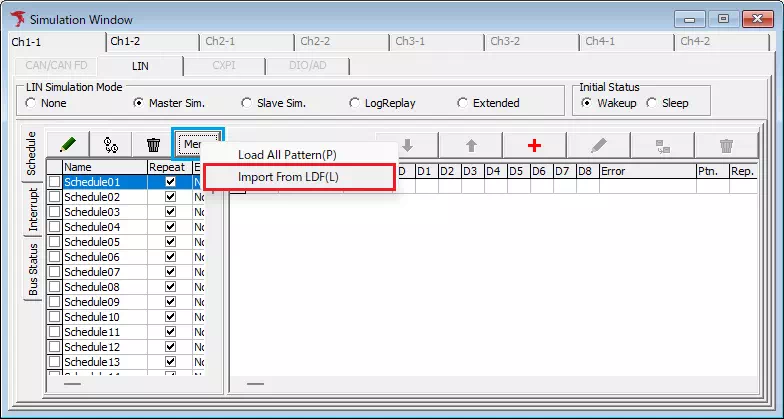Tick the checkbox left of Schedule05
The image size is (784, 419).
(x=54, y=242)
